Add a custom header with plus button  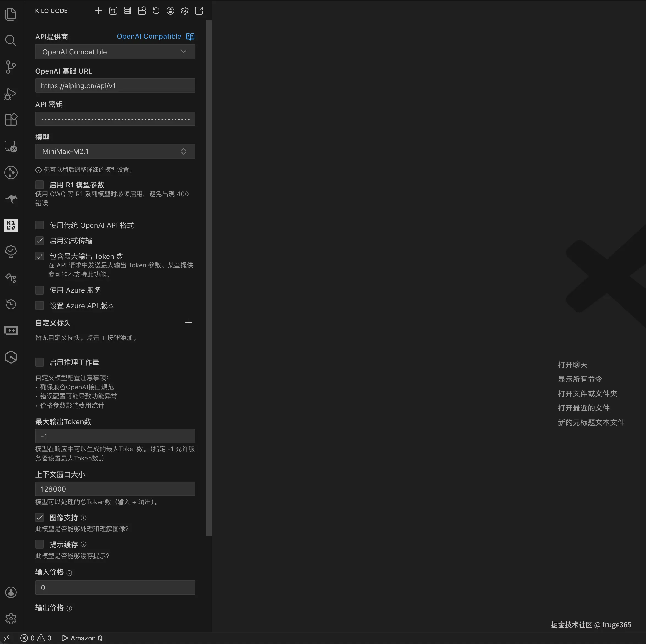pyautogui.click(x=189, y=323)
